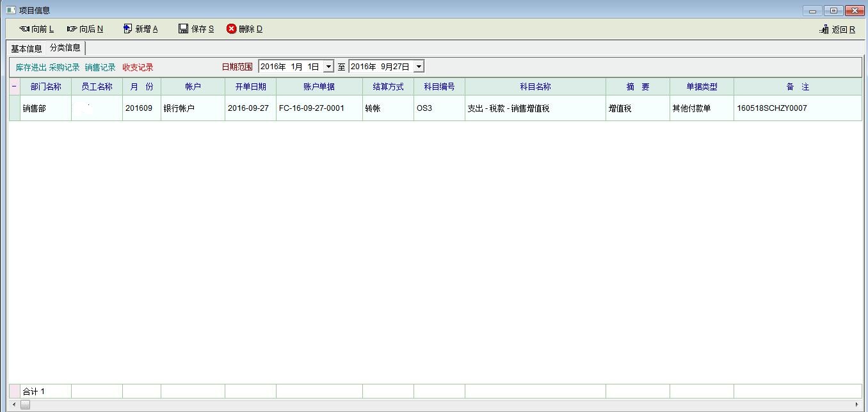This screenshot has height=412, width=868.
Task: Click the 向前 (previous) hand icon
Action: (x=24, y=29)
